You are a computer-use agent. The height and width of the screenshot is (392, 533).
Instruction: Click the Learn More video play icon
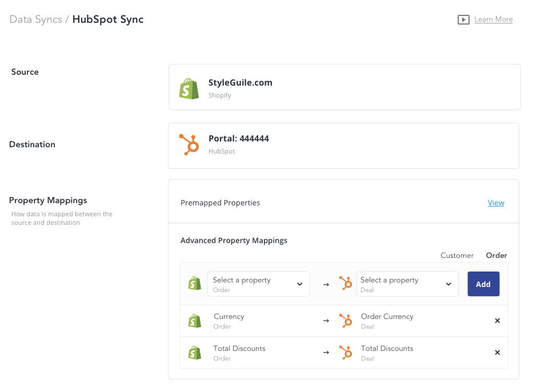click(463, 19)
